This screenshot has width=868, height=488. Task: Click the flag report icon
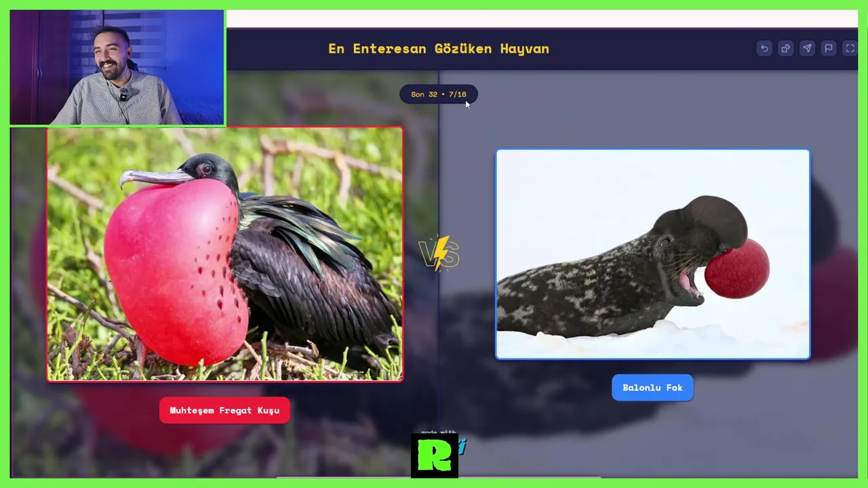(x=829, y=48)
